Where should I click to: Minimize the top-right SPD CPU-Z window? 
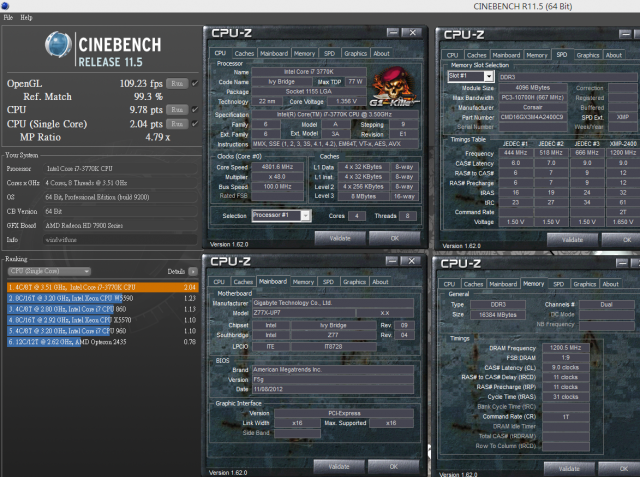(625, 34)
